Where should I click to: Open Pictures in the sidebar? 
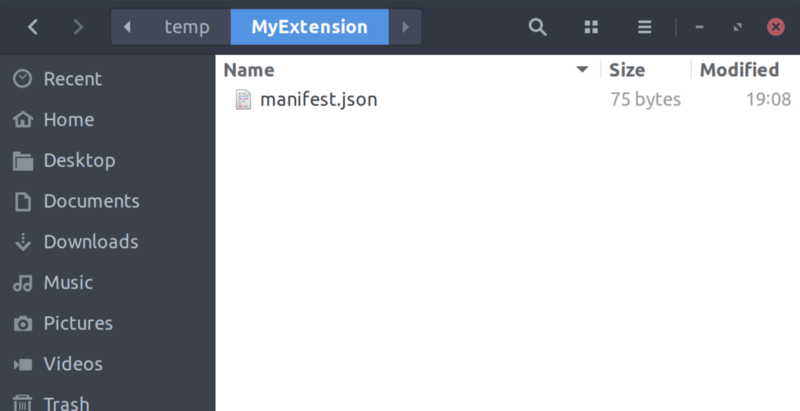point(78,323)
